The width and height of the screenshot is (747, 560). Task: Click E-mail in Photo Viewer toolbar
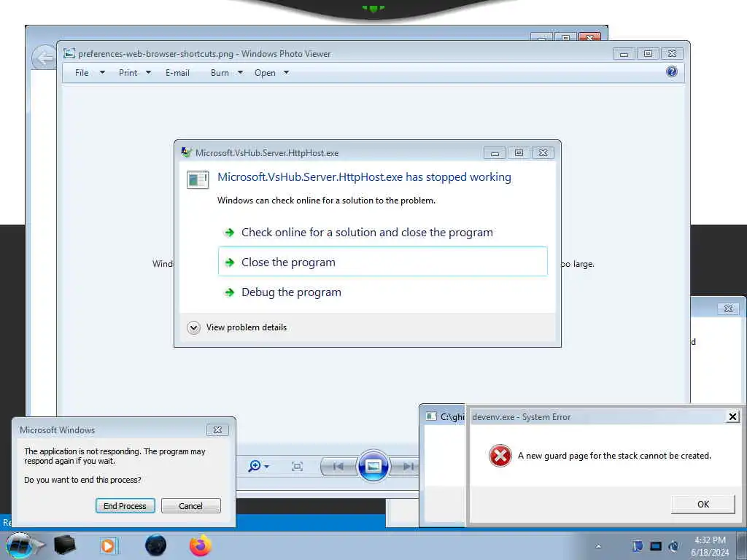click(178, 73)
